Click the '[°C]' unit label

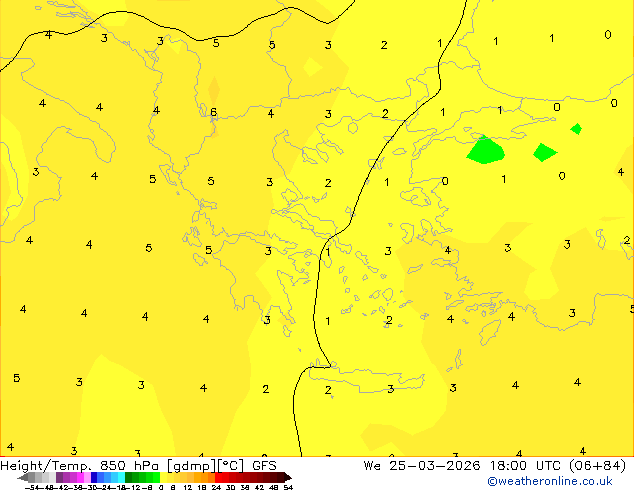230,466
